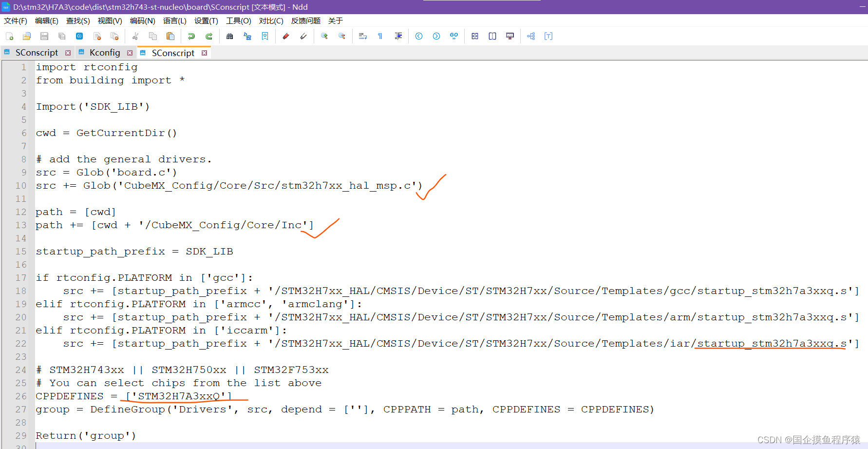
Task: Go to the previous position with the left arrow circle
Action: (x=419, y=36)
